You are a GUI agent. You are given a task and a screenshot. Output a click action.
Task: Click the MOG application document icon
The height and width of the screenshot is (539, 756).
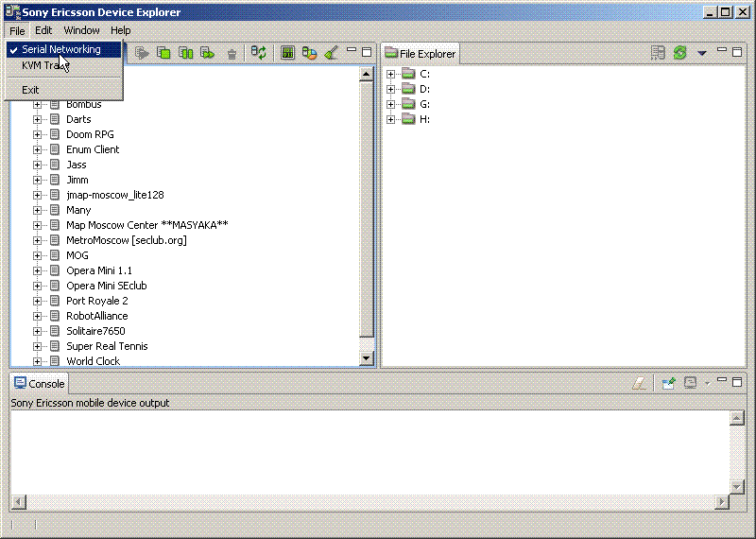55,255
